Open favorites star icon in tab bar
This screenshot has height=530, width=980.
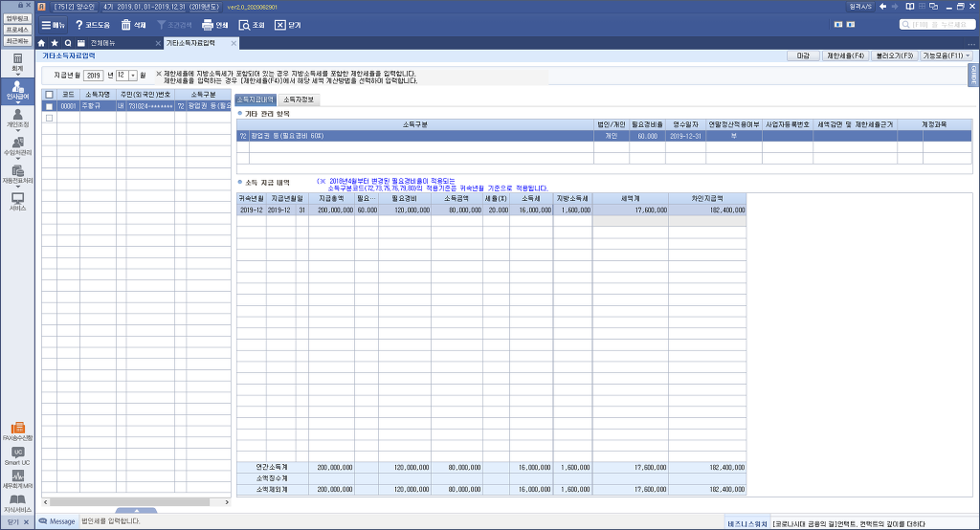point(55,43)
